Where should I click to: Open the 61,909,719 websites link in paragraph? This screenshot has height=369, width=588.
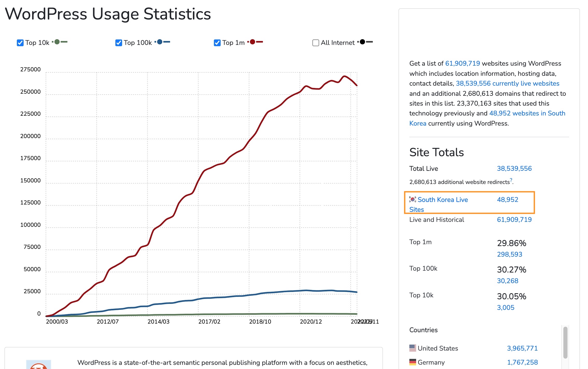tap(462, 63)
